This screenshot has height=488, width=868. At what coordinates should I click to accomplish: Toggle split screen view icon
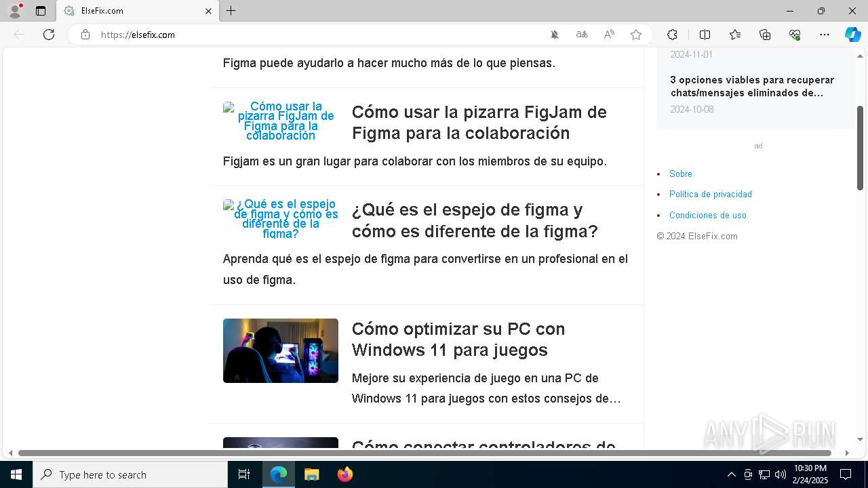pos(705,35)
